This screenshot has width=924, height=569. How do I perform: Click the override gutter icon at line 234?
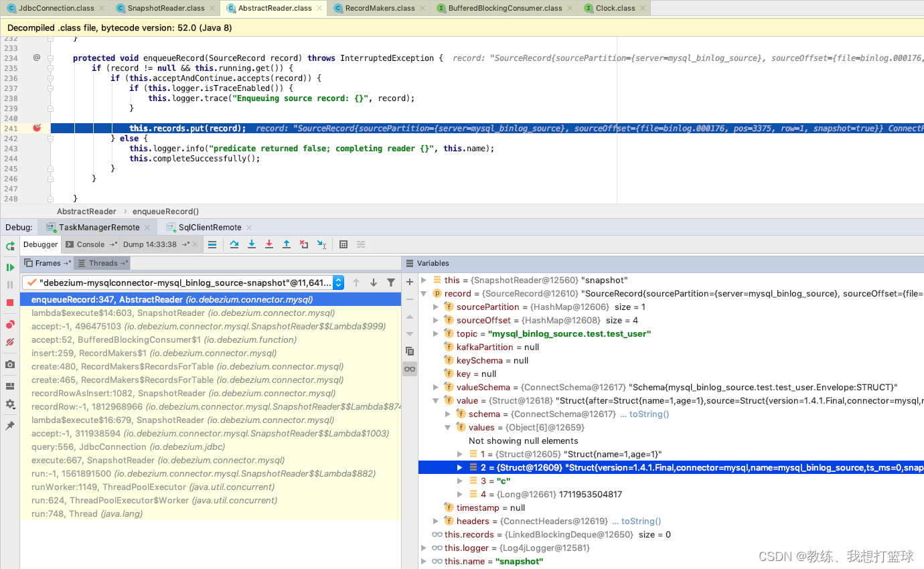point(37,58)
